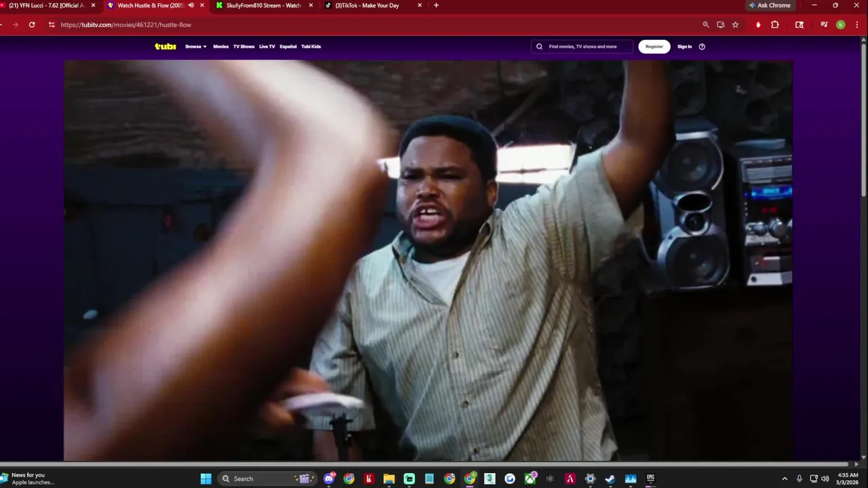868x488 pixels.
Task: Open the Windows Start menu
Action: [206, 479]
